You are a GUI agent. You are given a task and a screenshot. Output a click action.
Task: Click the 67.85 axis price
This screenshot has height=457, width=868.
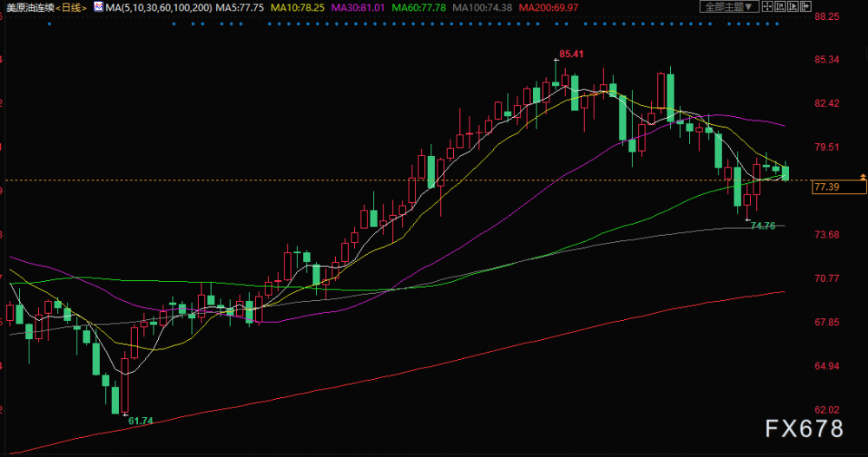tap(827, 322)
